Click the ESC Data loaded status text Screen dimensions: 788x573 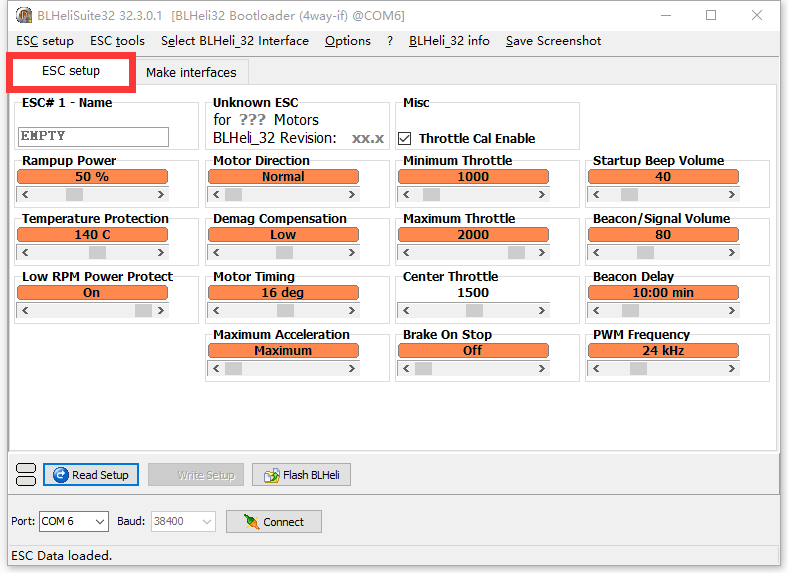61,555
